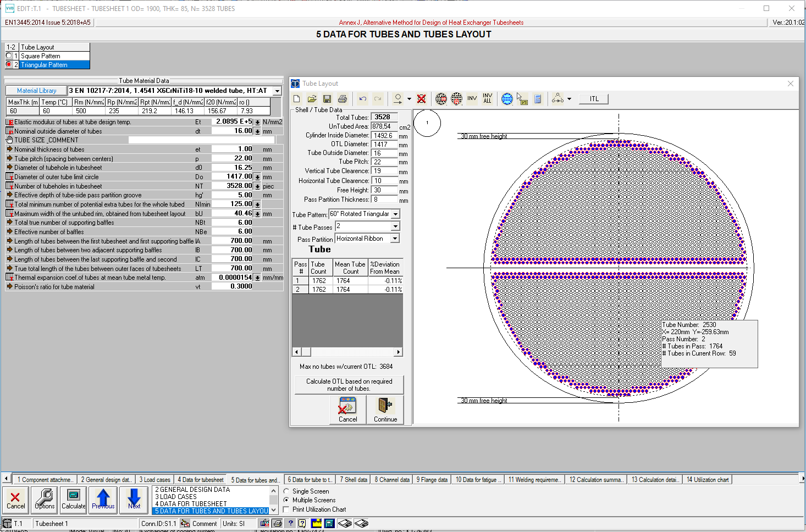The image size is (806, 532).
Task: Click the Comment icon in status bar
Action: 185,523
